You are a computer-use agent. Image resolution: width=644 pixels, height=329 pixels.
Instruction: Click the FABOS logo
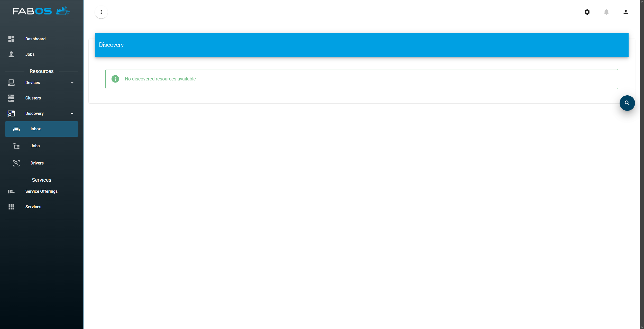[41, 11]
